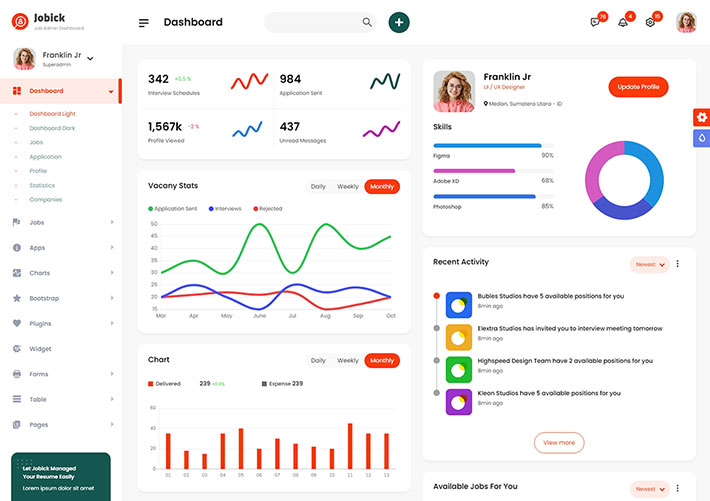The image size is (710, 501).
Task: Open the messages icon in header
Action: [x=596, y=22]
